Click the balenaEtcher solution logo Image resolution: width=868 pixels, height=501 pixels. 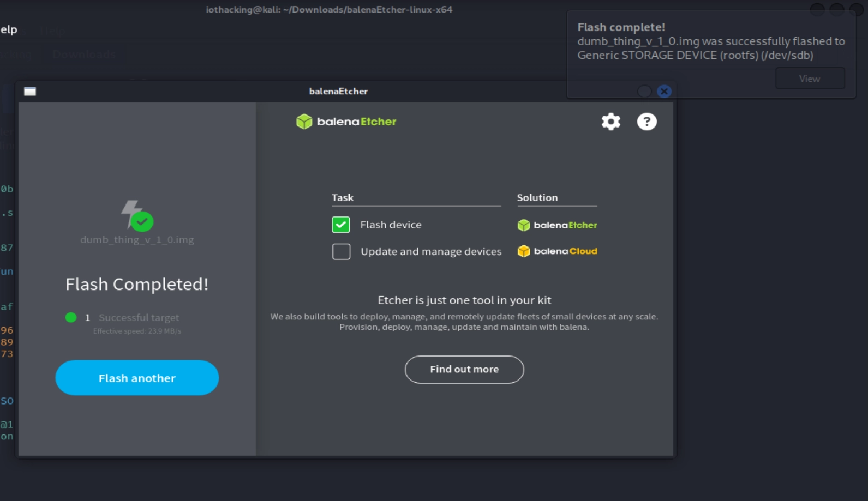click(557, 225)
